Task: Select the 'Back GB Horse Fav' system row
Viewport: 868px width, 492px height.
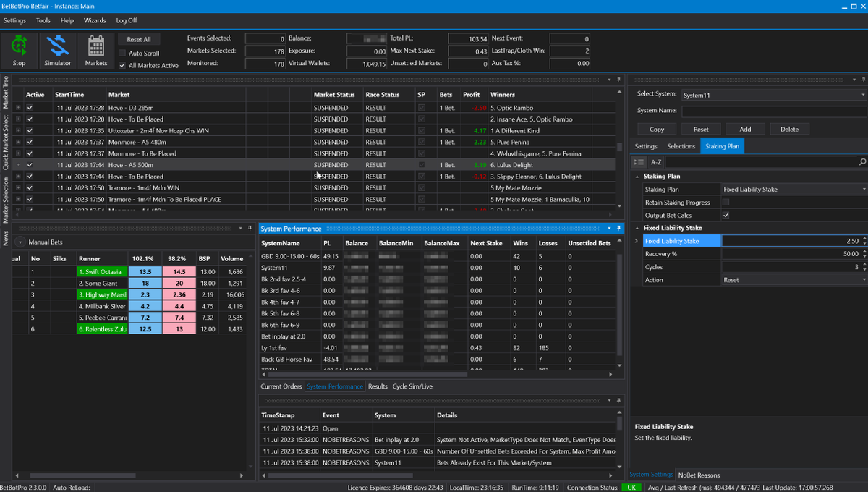Action: coord(438,359)
